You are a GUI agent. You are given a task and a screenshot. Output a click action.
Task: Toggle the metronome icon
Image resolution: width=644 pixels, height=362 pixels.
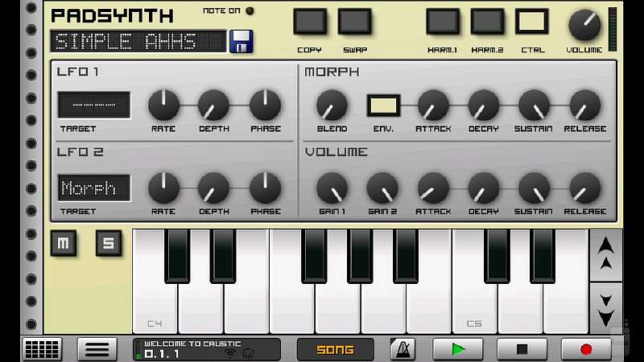pyautogui.click(x=402, y=349)
